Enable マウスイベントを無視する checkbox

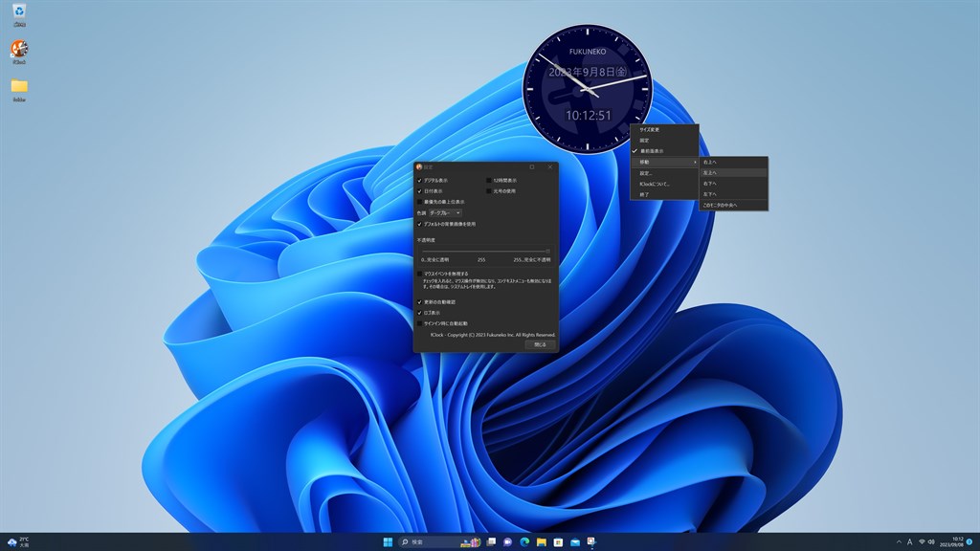pos(420,274)
